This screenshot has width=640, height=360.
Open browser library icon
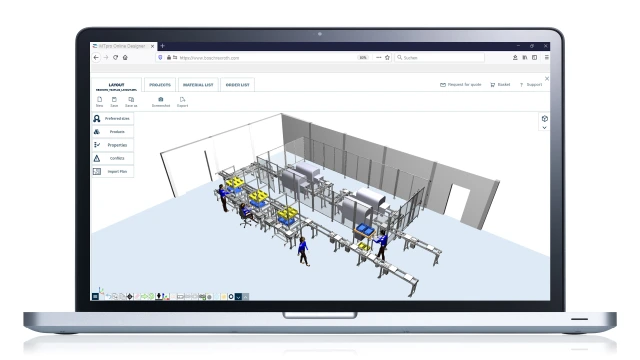coord(525,58)
